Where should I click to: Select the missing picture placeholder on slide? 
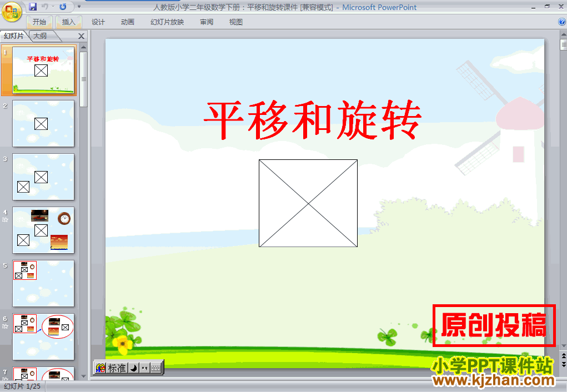point(308,203)
